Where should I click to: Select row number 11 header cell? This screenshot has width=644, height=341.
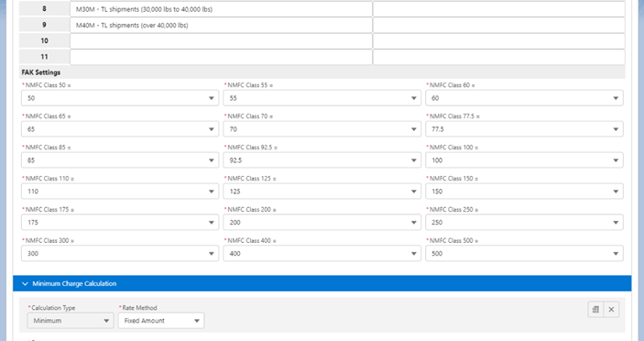[x=44, y=57]
